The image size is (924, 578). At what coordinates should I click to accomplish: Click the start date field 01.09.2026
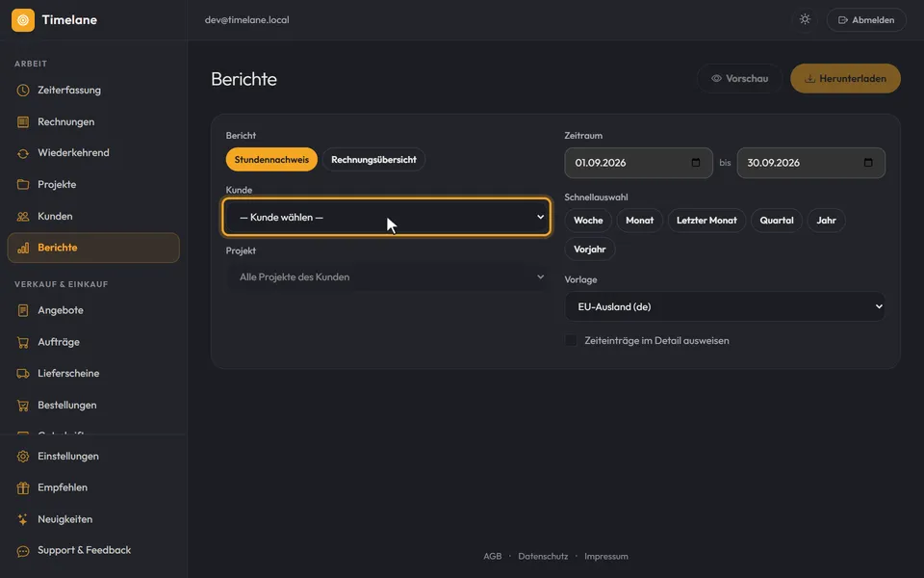point(639,163)
